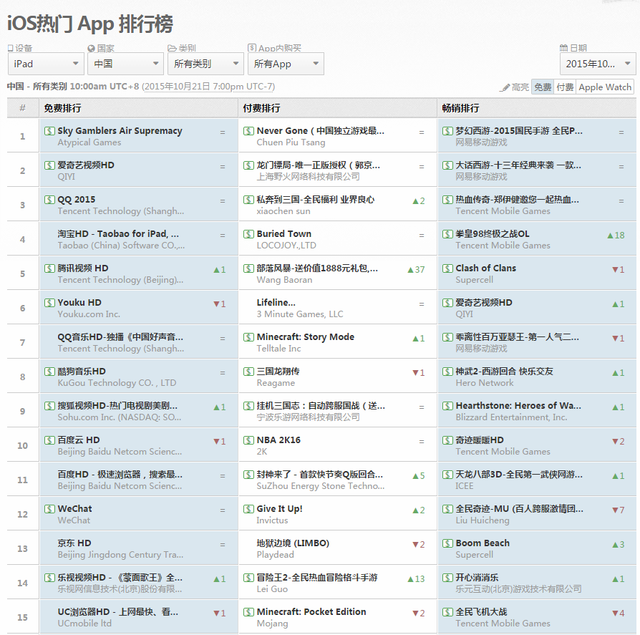The width and height of the screenshot is (640, 635).
Task: Click rank number 15 row cell
Action: 22,617
